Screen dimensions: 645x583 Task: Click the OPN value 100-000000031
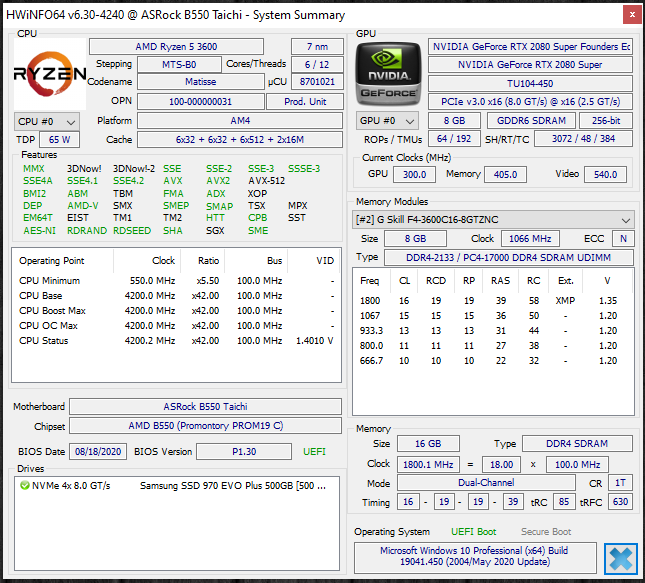pos(200,102)
